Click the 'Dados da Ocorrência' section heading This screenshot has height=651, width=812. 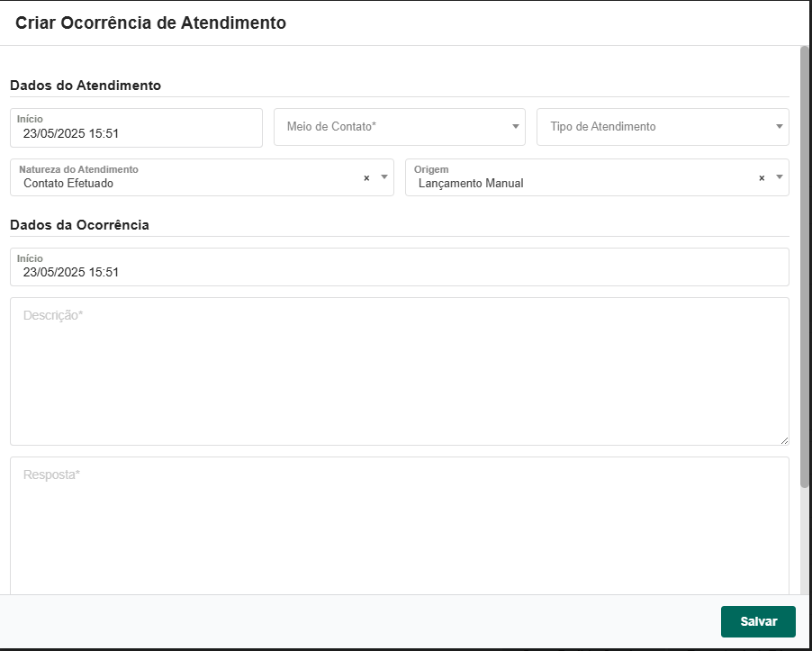tap(79, 225)
